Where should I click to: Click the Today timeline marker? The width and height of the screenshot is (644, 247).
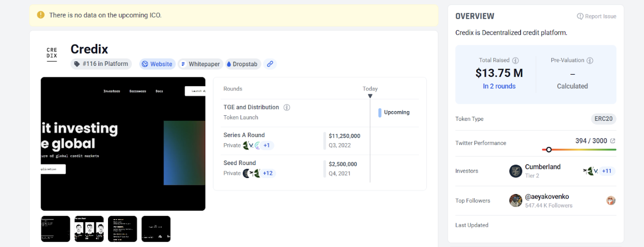click(x=370, y=95)
